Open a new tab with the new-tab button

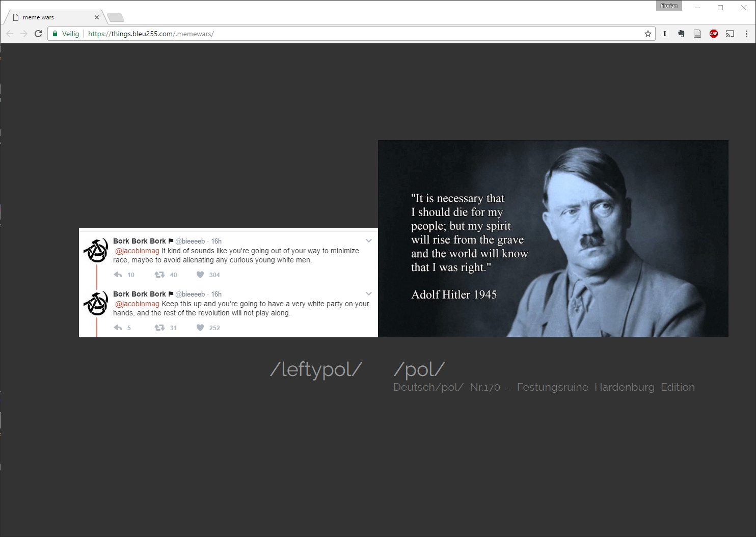(x=116, y=18)
